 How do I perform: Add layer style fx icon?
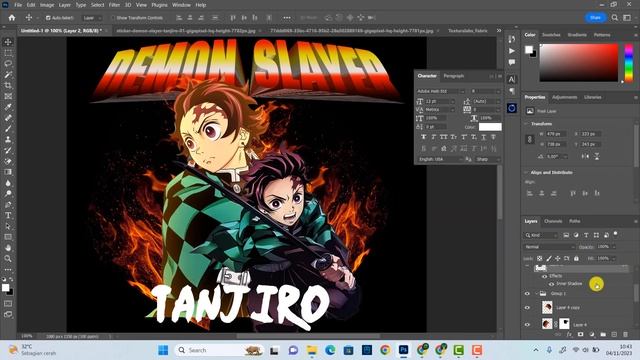coord(569,334)
